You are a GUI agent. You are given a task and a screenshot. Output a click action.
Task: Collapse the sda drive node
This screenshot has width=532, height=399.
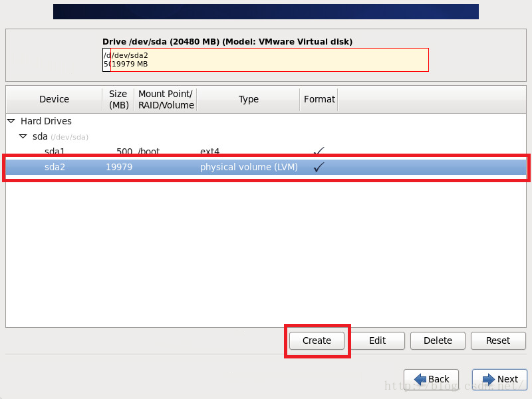point(23,136)
